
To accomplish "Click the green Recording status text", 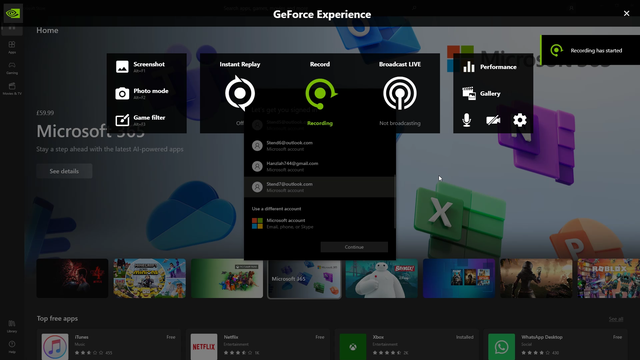I will click(x=320, y=123).
